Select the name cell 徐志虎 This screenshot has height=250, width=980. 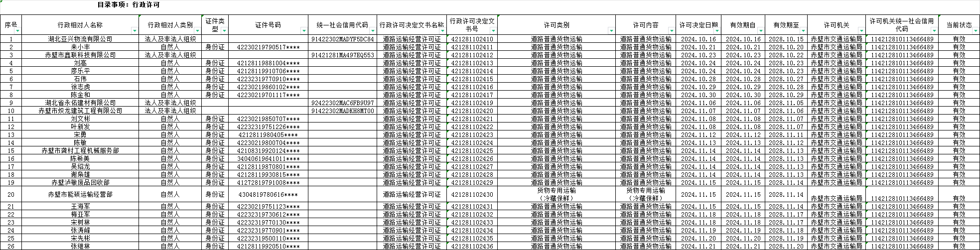click(x=80, y=87)
